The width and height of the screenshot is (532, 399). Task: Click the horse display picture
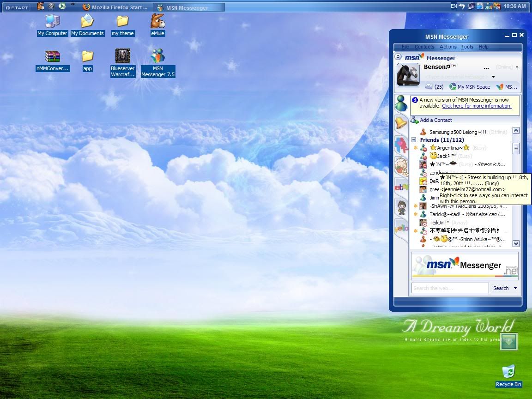[x=408, y=75]
